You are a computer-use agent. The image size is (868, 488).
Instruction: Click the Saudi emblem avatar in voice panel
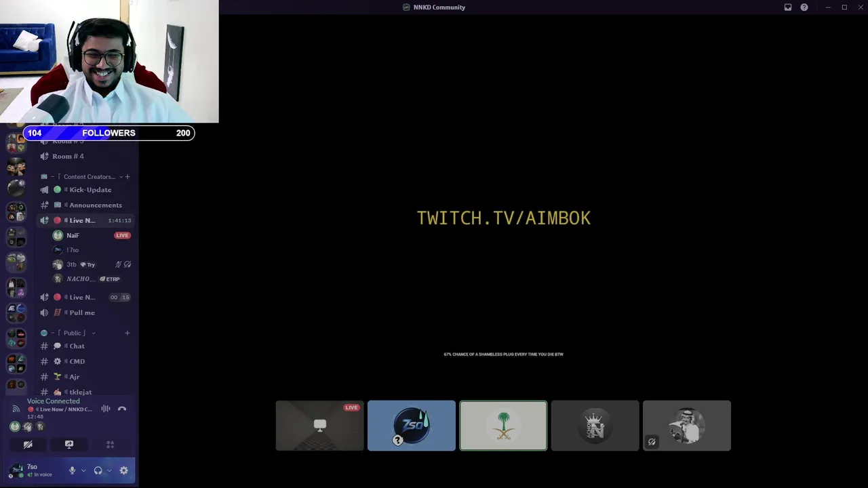(x=15, y=426)
